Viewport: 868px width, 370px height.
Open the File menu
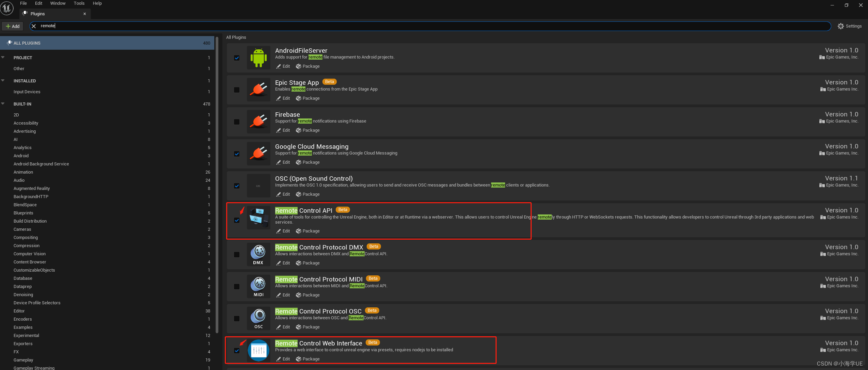coord(23,3)
